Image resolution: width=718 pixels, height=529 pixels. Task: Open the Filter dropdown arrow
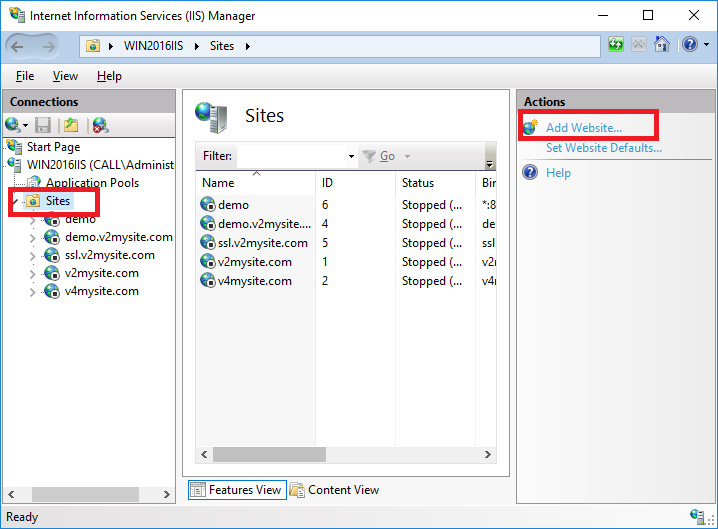click(x=351, y=156)
